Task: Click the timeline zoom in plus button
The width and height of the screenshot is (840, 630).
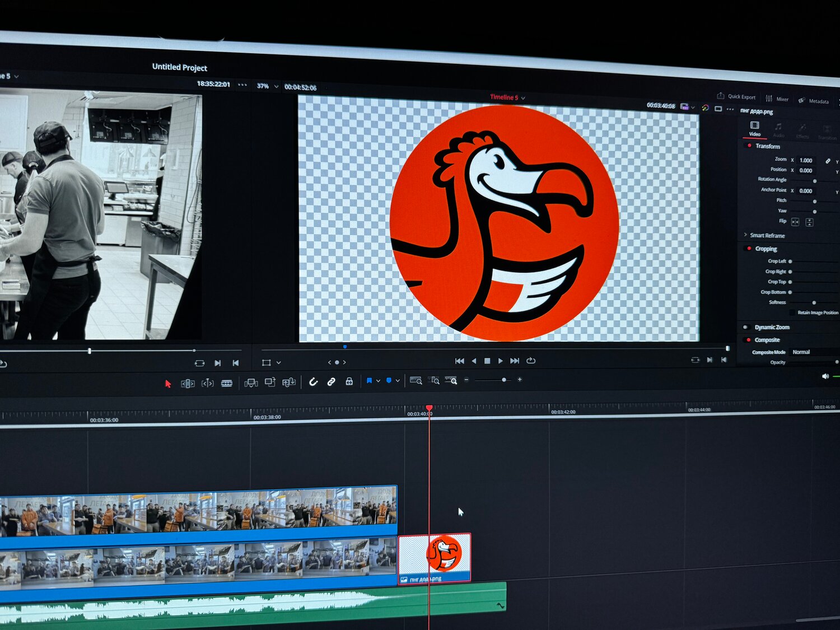Action: [520, 380]
